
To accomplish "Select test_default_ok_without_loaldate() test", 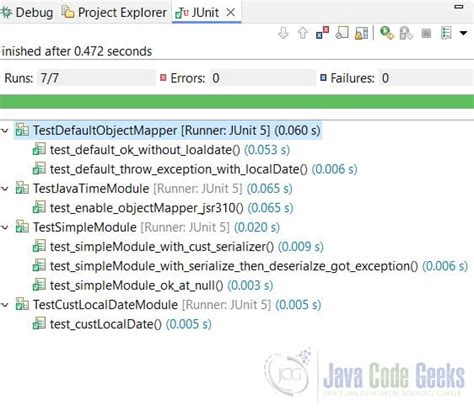I will click(161, 150).
